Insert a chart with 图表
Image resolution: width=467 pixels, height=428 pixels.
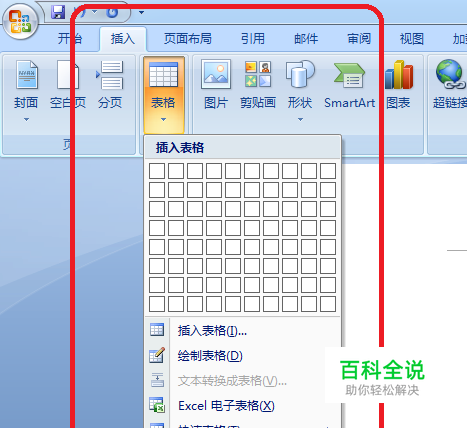399,85
